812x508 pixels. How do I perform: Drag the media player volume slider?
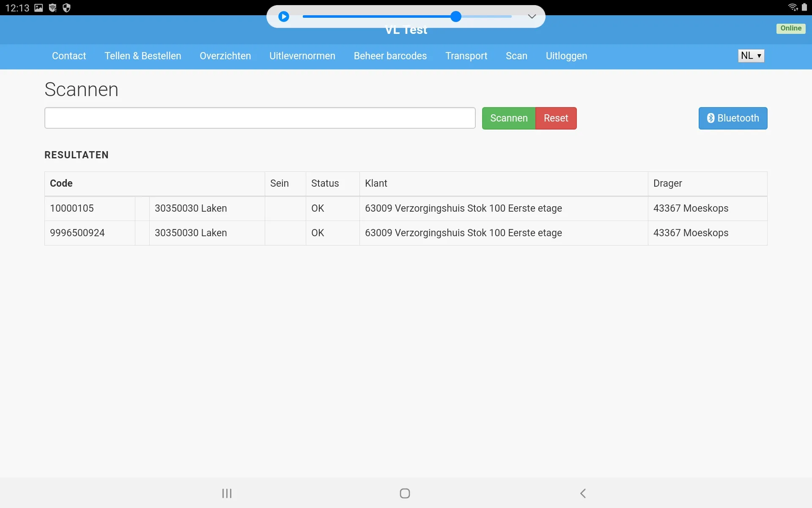tap(455, 17)
